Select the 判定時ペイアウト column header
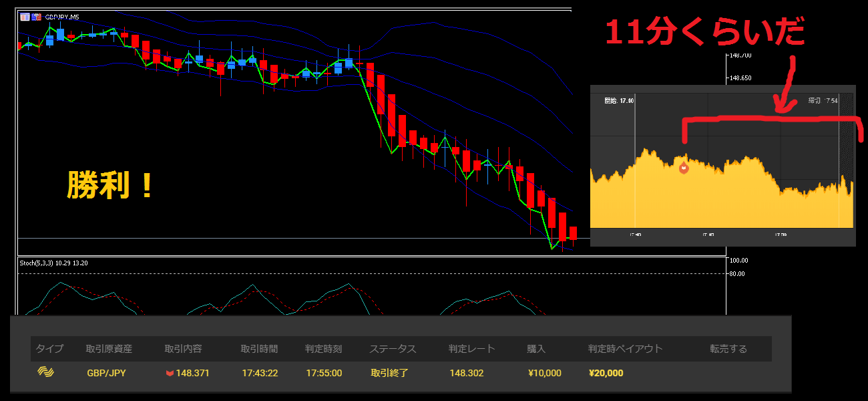 [x=625, y=349]
